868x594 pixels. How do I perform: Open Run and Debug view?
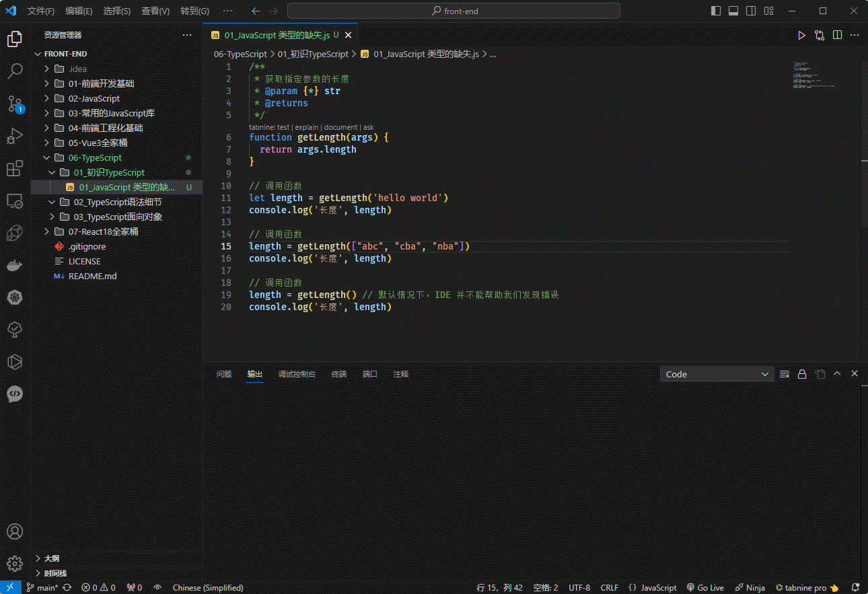point(15,136)
